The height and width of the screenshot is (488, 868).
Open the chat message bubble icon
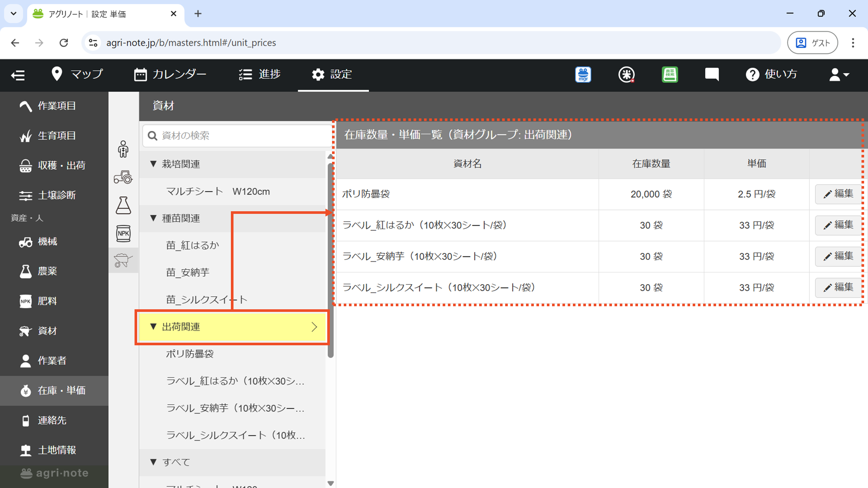tap(712, 74)
